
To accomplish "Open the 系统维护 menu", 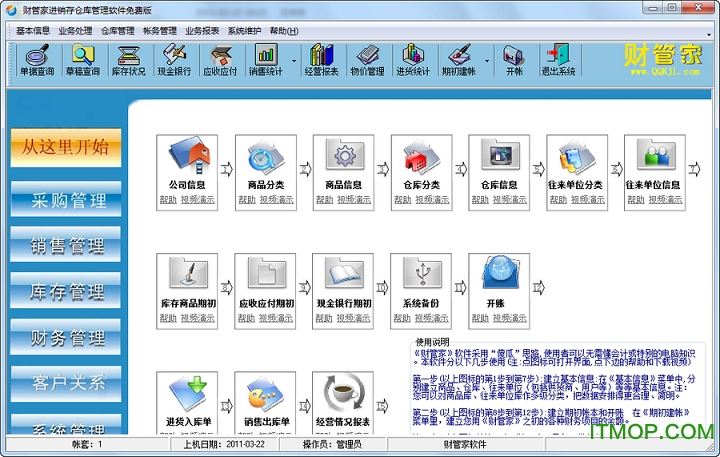I will point(244,31).
